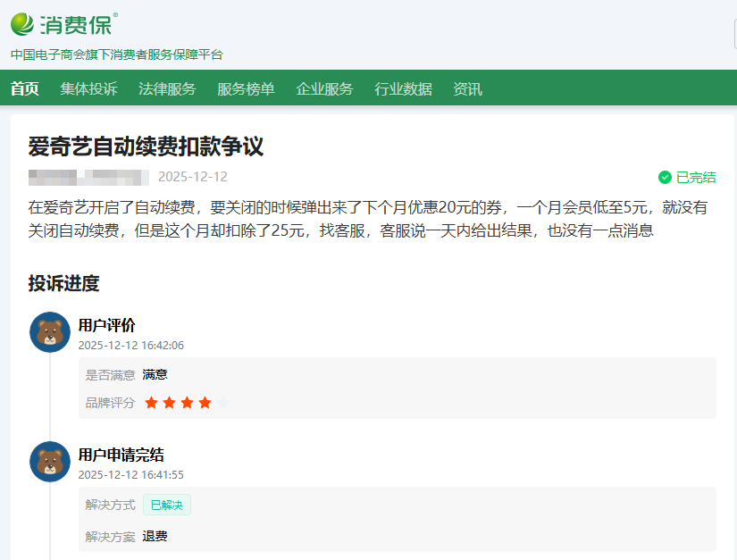Open the 企业服务 navigation item
Screen dimensions: 737x560
(324, 88)
